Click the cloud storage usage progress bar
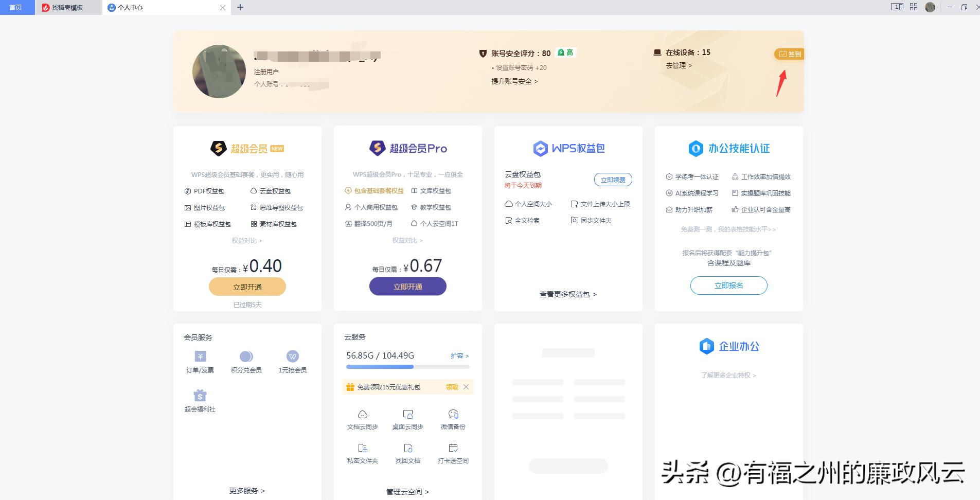Viewport: 980px width, 500px height. pos(408,366)
